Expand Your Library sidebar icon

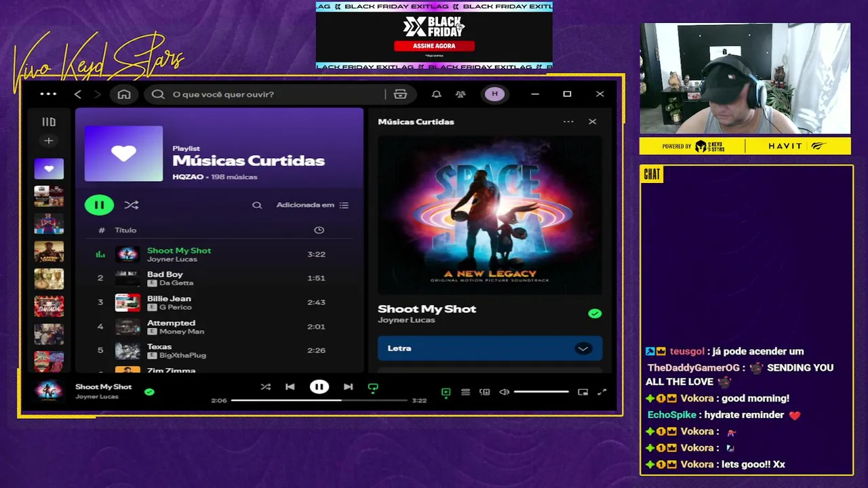coord(49,122)
